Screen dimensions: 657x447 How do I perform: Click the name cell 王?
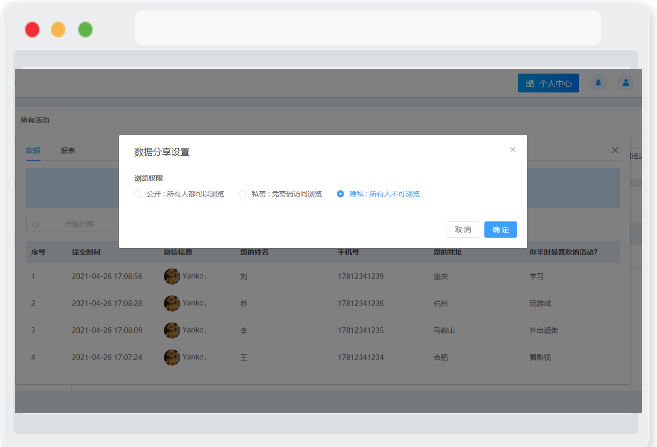(x=243, y=357)
